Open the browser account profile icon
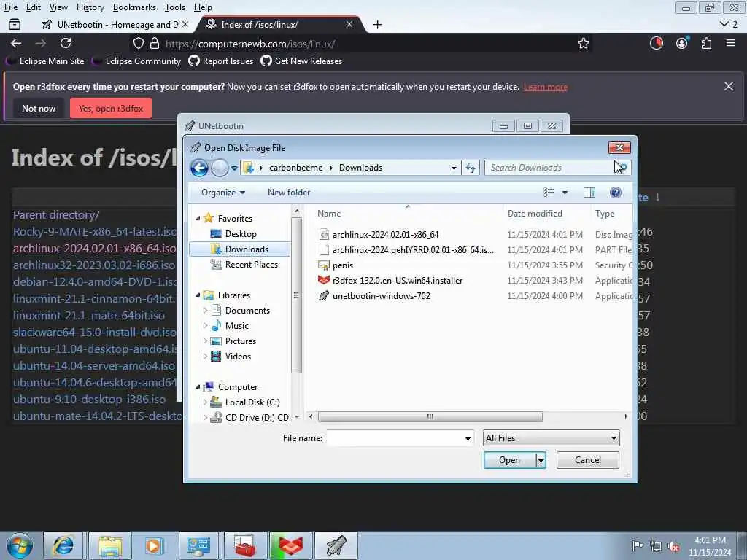Viewport: 747px width, 560px height. coord(682,43)
